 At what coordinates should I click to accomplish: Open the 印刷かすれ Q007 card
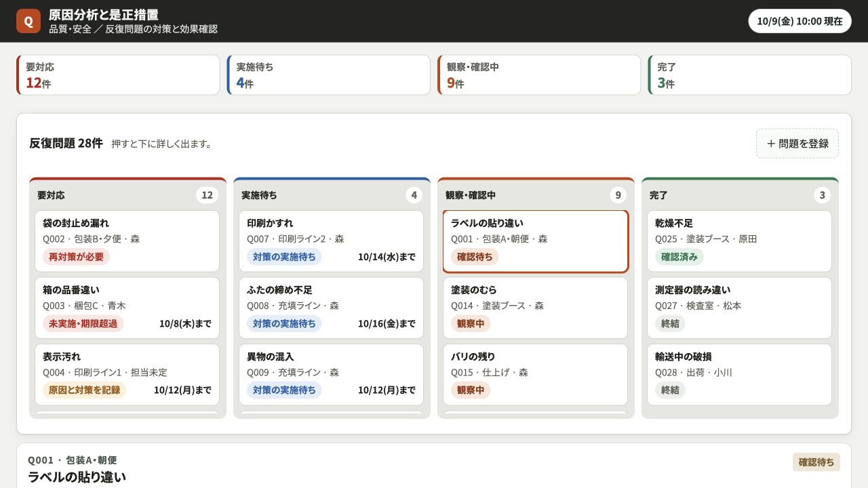332,241
